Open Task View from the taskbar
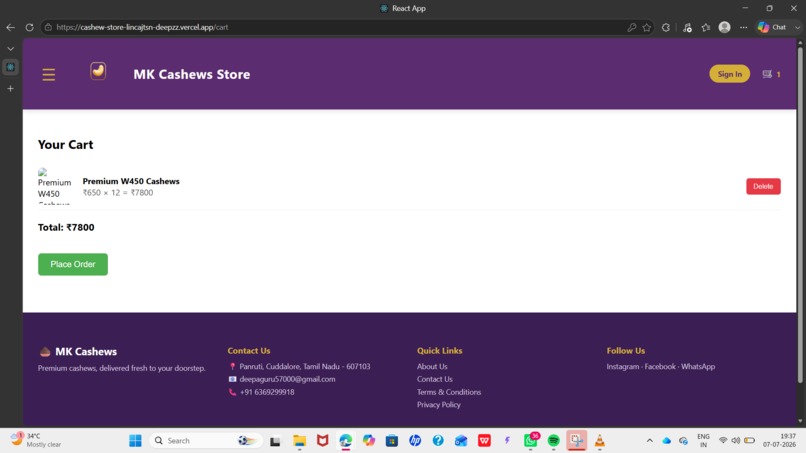Viewport: 806px width, 453px height. [276, 441]
